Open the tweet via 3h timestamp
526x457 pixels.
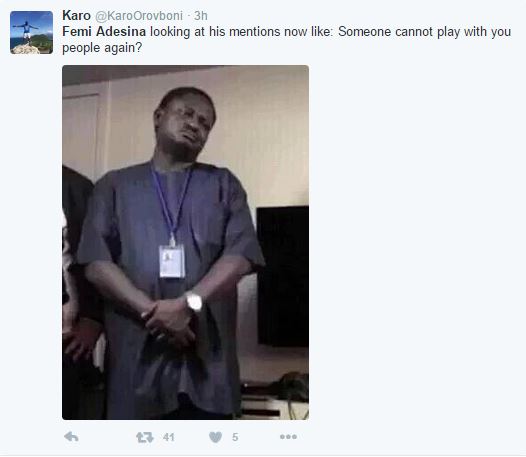201,16
